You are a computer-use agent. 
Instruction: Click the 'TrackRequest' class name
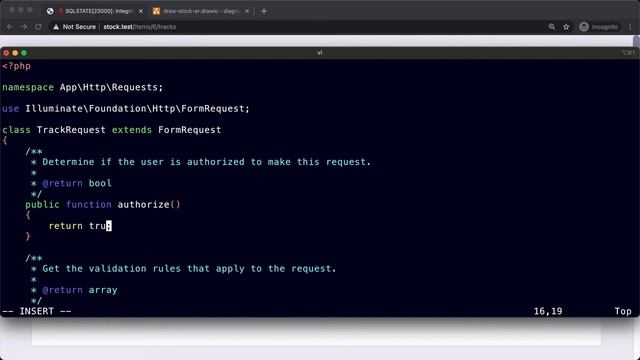click(x=71, y=130)
